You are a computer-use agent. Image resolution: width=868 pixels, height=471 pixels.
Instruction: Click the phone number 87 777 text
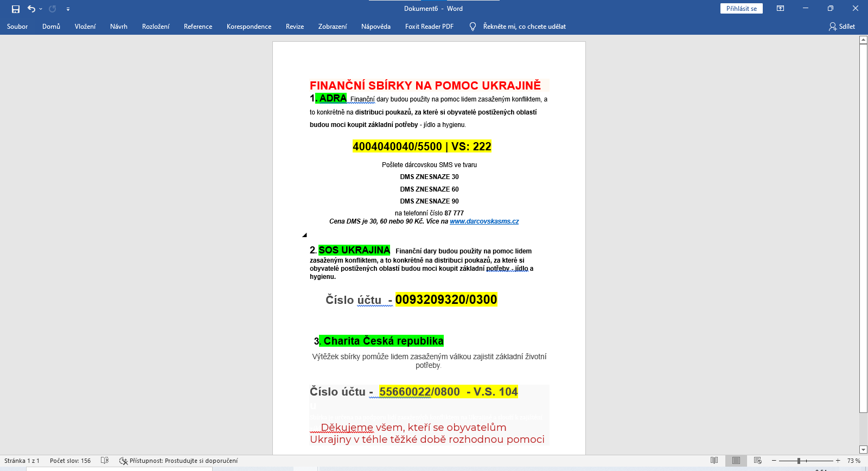pos(454,213)
